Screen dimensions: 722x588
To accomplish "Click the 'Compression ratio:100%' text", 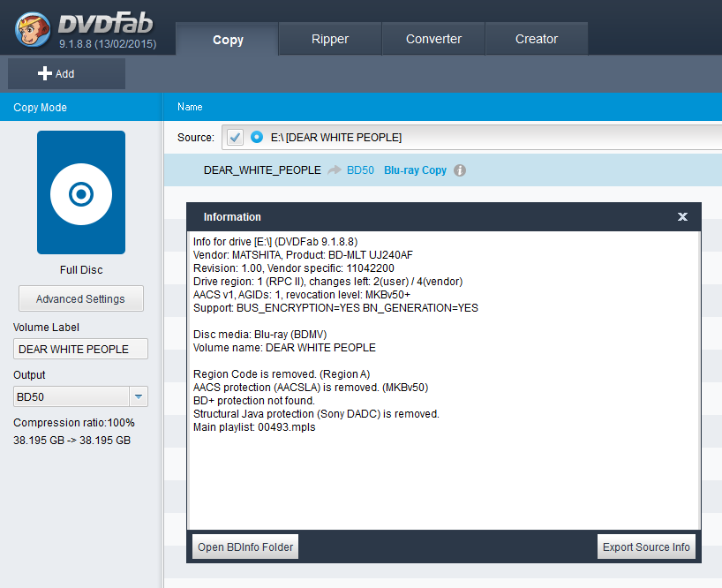I will [74, 423].
